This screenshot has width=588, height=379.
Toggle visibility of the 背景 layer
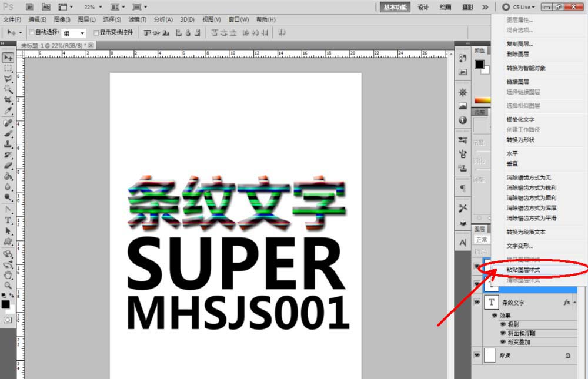tap(477, 355)
